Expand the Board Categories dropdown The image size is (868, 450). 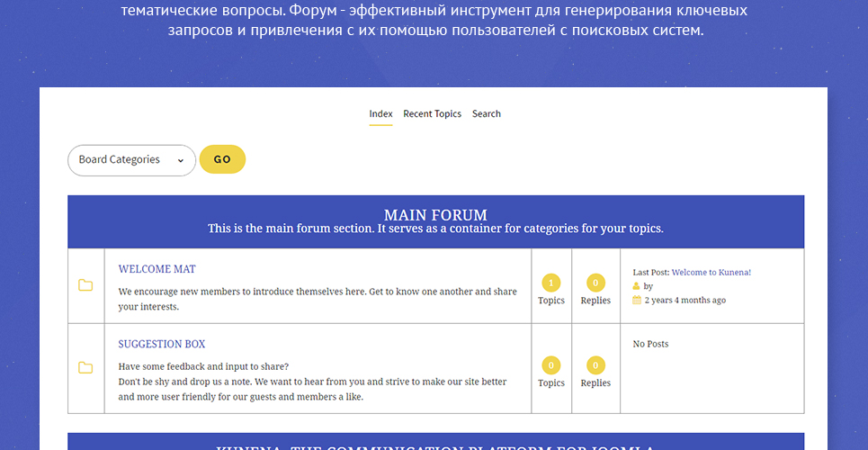coord(131,160)
